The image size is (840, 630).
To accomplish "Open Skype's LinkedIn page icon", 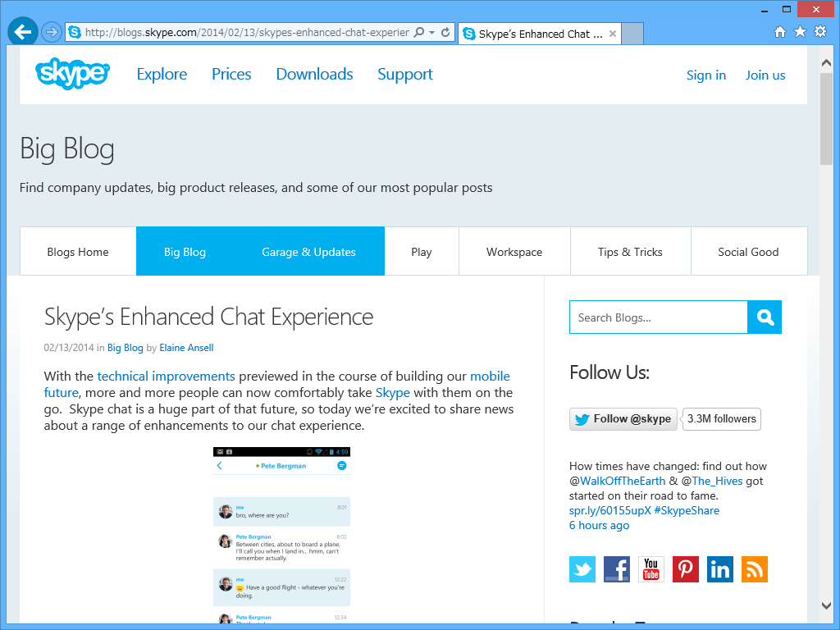I will (x=720, y=569).
